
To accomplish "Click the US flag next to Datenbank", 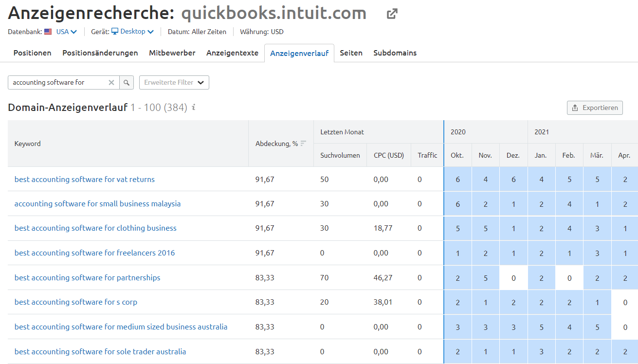I will pos(48,32).
